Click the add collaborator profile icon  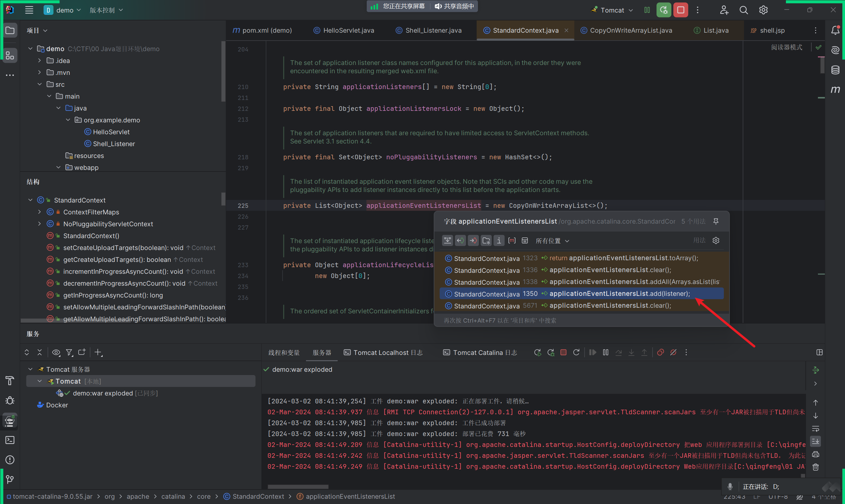(724, 10)
